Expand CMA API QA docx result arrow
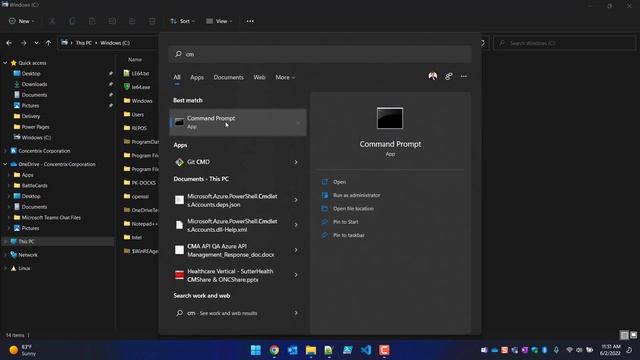The image size is (640, 360). tap(296, 250)
